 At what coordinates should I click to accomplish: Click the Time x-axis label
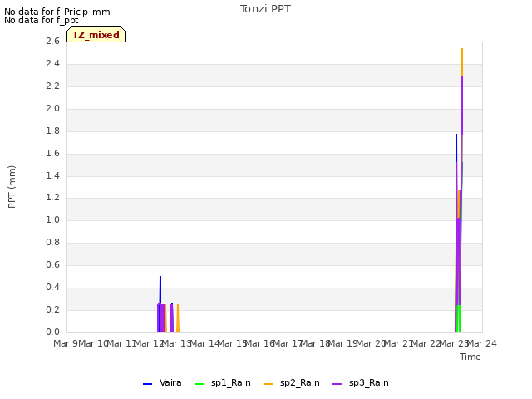coord(470,357)
